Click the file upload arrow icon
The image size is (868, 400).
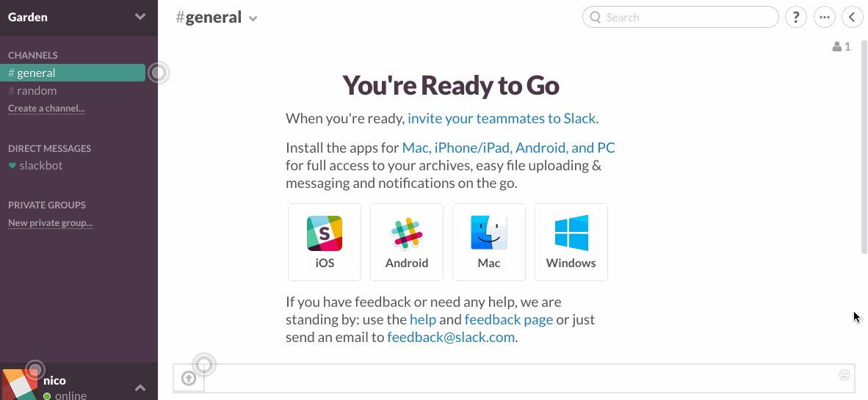(x=189, y=379)
